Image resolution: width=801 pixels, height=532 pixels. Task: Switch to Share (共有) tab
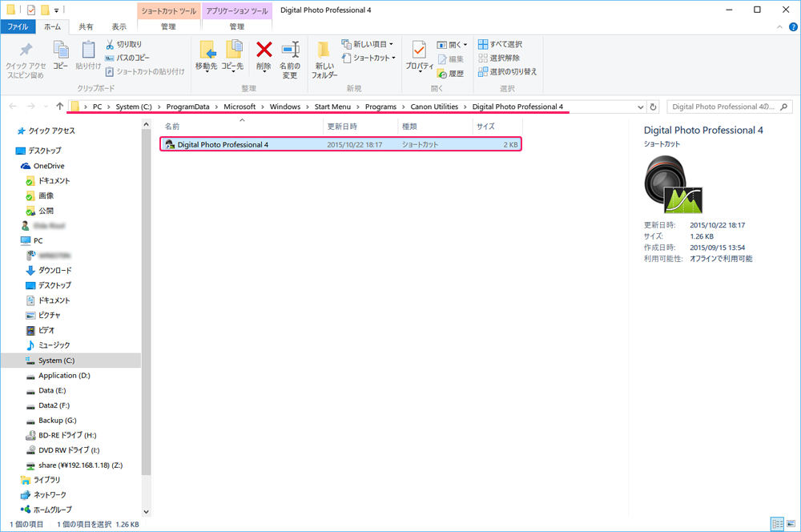point(86,26)
